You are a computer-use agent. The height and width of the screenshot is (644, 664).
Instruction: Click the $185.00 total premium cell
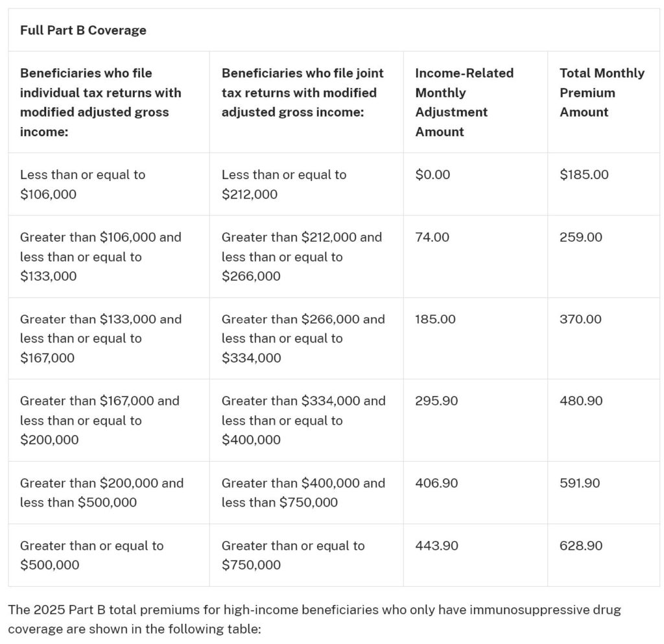coord(584,174)
